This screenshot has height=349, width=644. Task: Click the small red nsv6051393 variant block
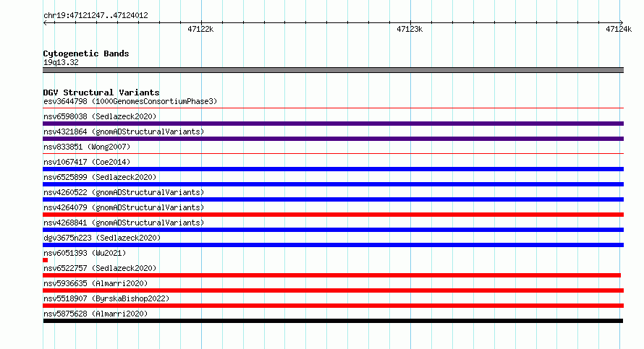[45, 260]
